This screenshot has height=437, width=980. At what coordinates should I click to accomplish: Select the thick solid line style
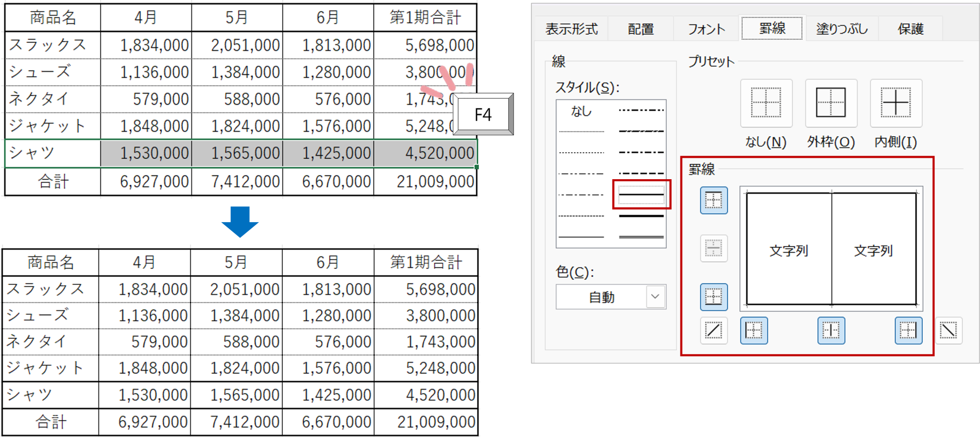tap(641, 216)
